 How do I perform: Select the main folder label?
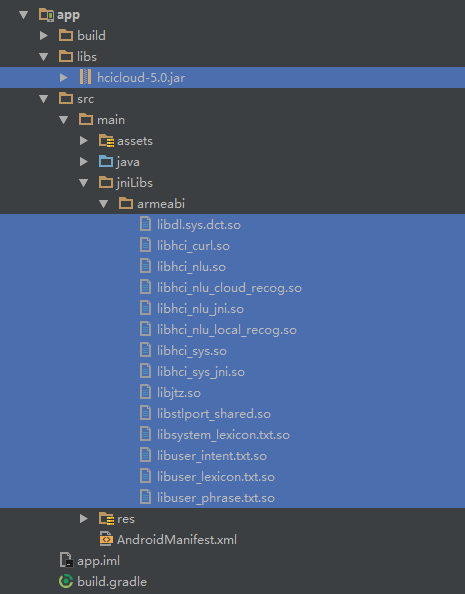111,120
